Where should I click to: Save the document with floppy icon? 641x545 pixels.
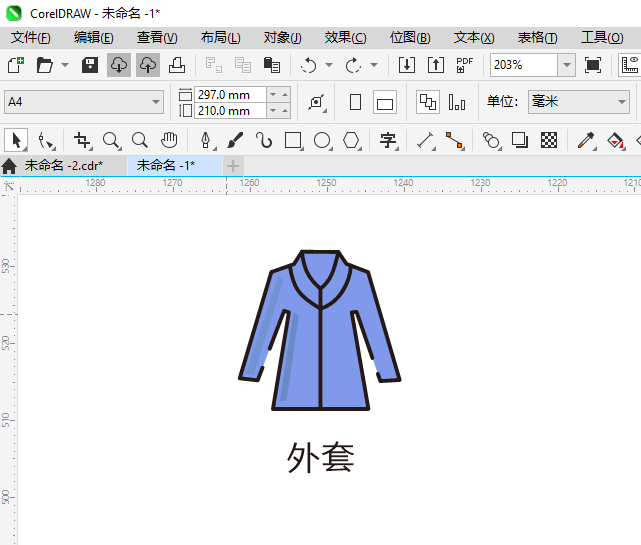(x=90, y=65)
